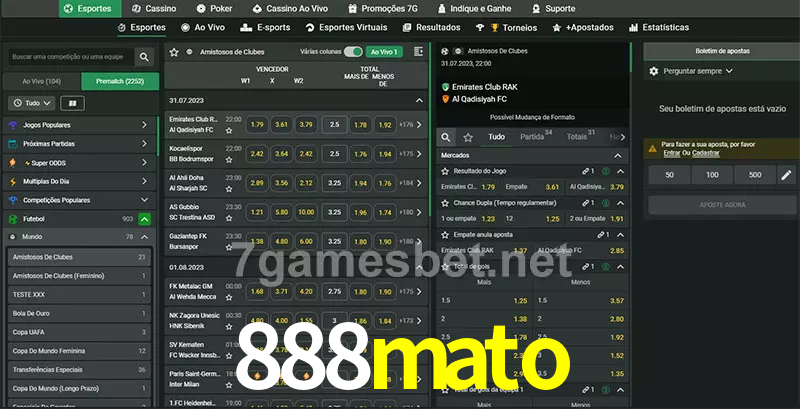Open the Resultados tab
Screen dimensions: 800x409
pyautogui.click(x=432, y=28)
